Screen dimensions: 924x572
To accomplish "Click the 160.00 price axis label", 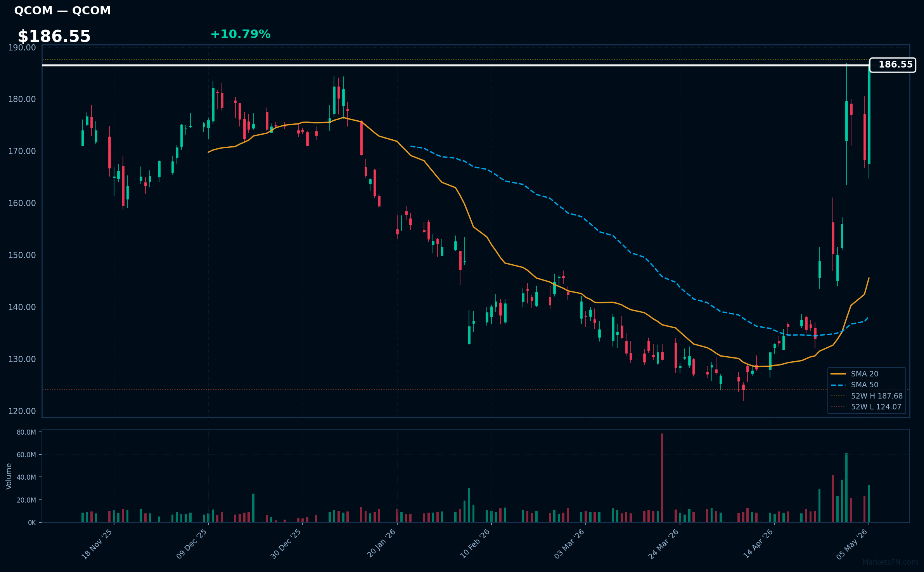I will click(x=22, y=203).
